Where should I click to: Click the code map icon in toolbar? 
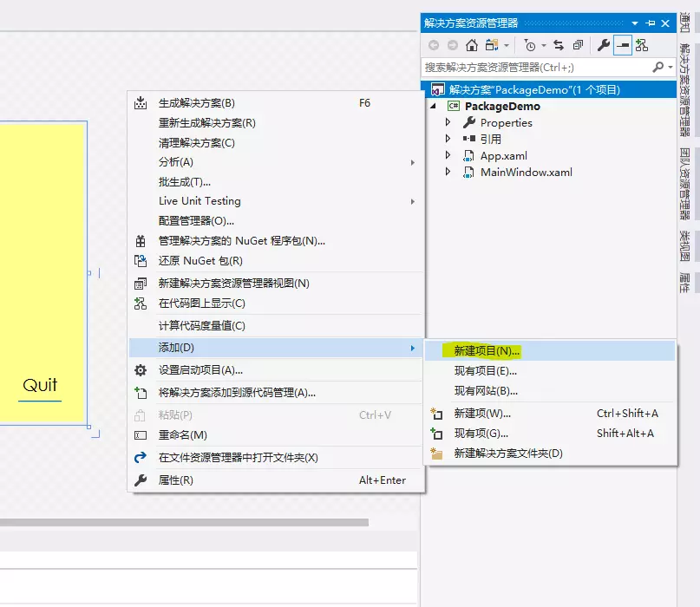point(642,45)
